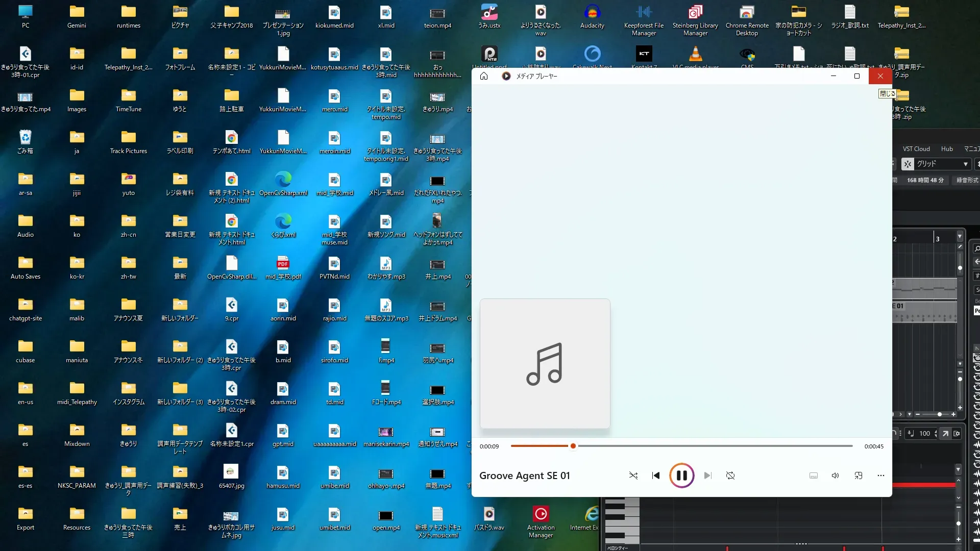
Task: Click the volume speaker icon
Action: (x=835, y=475)
